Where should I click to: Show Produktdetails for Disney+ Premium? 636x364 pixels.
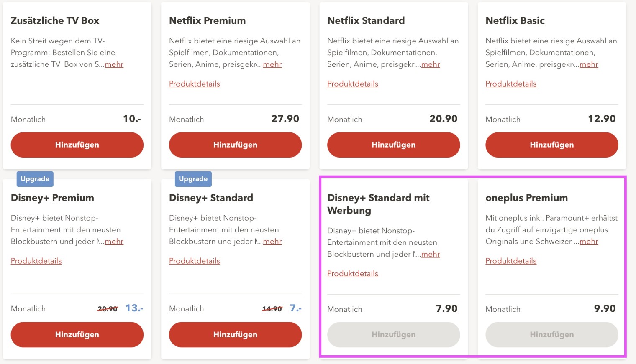36,261
